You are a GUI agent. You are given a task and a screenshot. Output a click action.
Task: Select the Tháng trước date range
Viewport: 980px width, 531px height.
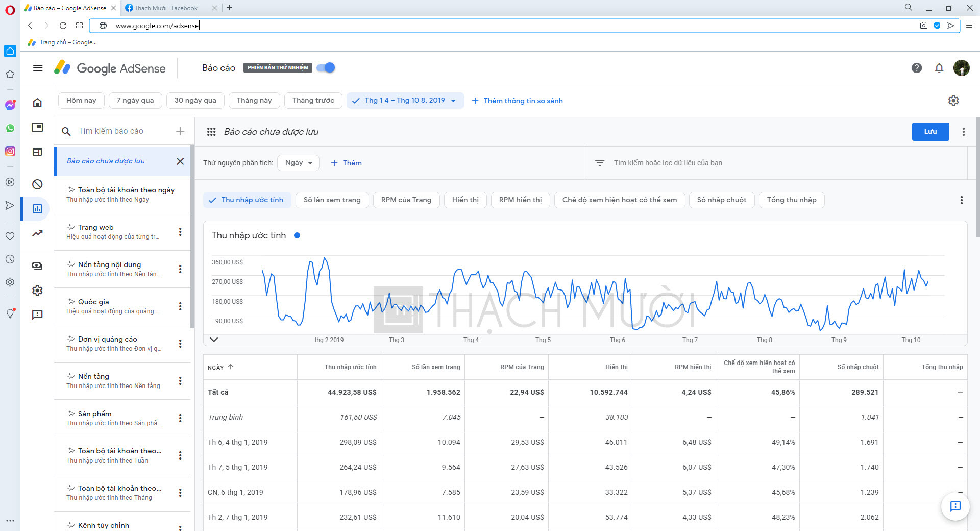point(313,101)
